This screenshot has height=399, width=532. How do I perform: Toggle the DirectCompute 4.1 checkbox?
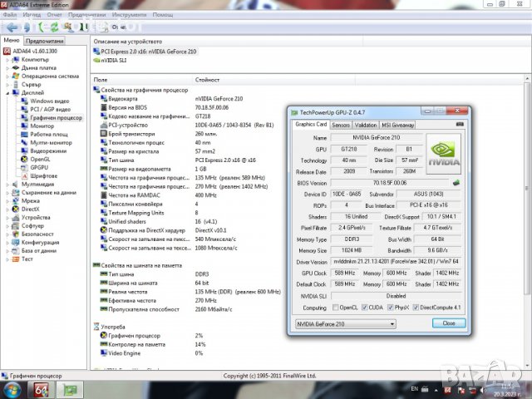click(x=416, y=308)
